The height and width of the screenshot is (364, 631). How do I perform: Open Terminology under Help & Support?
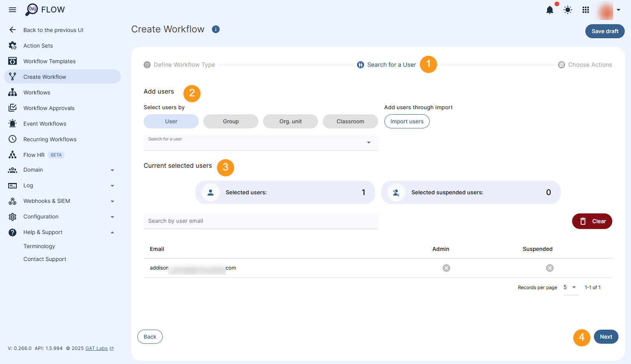tap(39, 246)
